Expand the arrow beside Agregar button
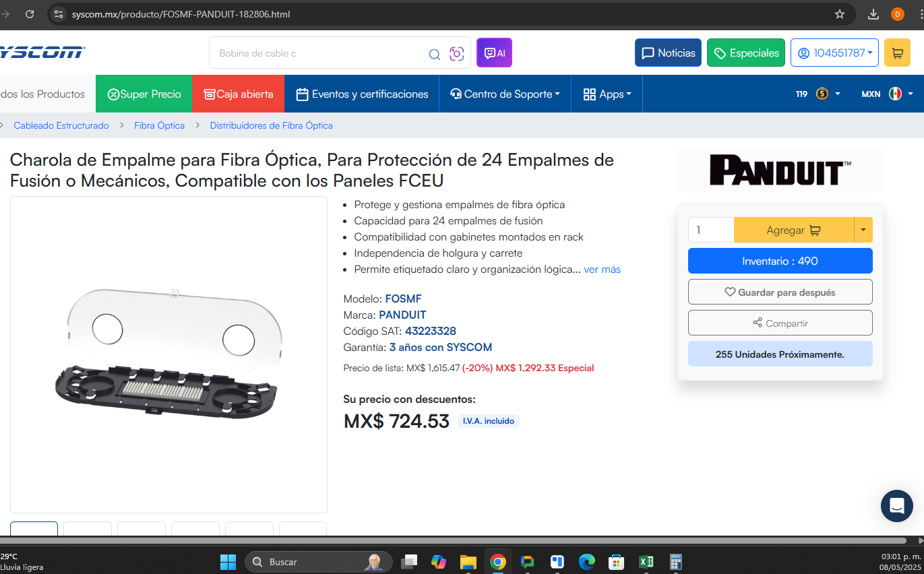This screenshot has height=574, width=924. pos(863,230)
